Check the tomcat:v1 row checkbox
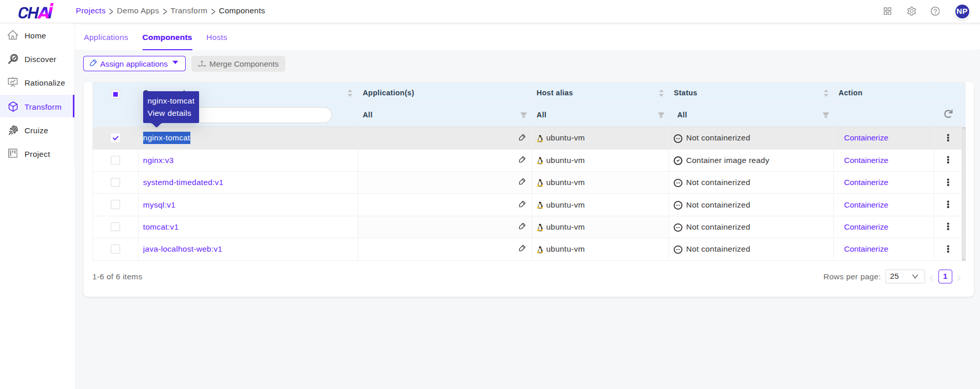980x389 pixels. point(115,227)
